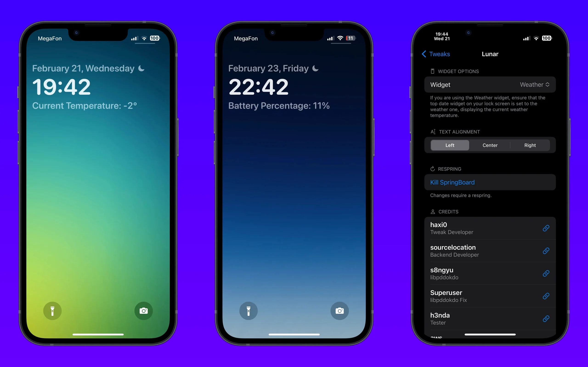This screenshot has width=588, height=367.
Task: Select Center text alignment option
Action: coord(490,145)
